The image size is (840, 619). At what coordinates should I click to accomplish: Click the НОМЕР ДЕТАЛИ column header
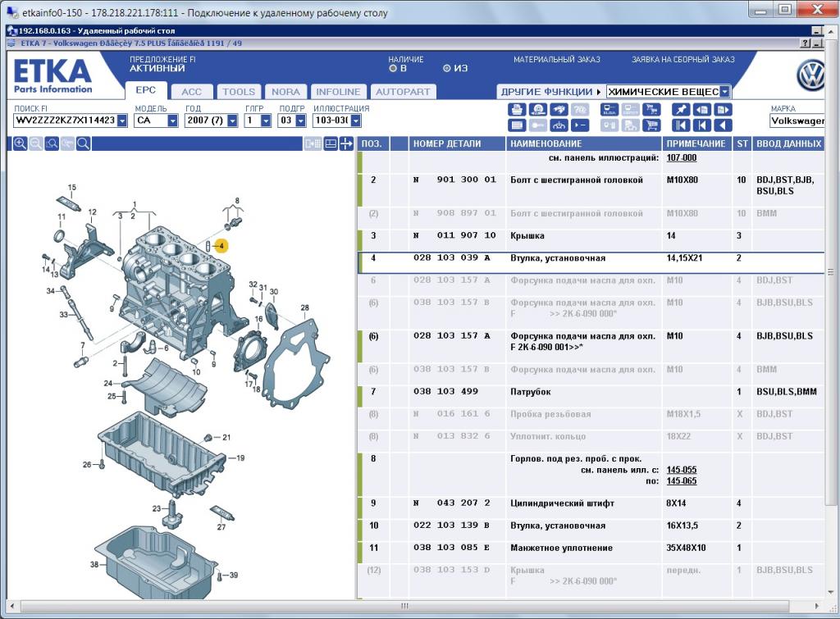pos(457,143)
